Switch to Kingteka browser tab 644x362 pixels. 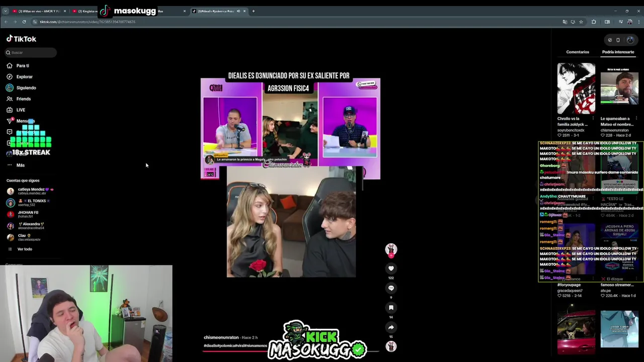click(87, 11)
